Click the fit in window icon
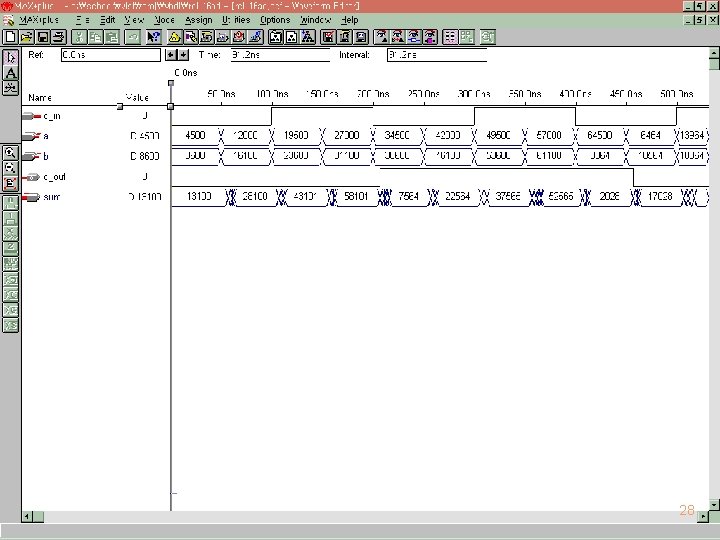This screenshot has width=720, height=540. [x=10, y=183]
